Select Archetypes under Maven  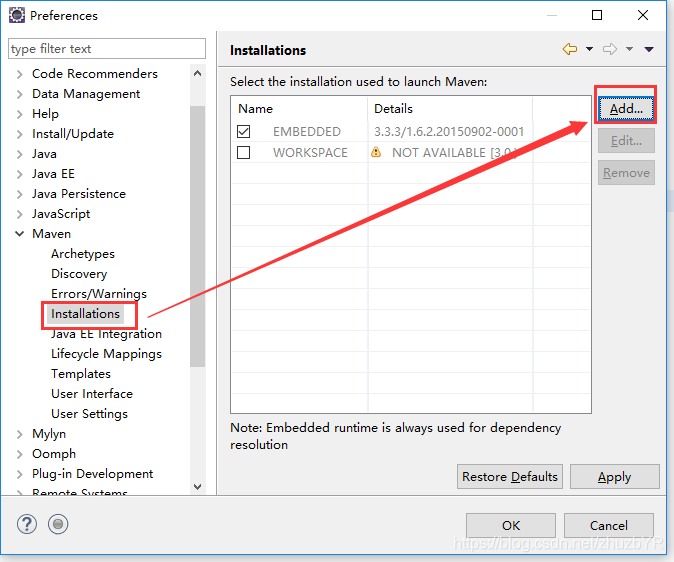[83, 254]
